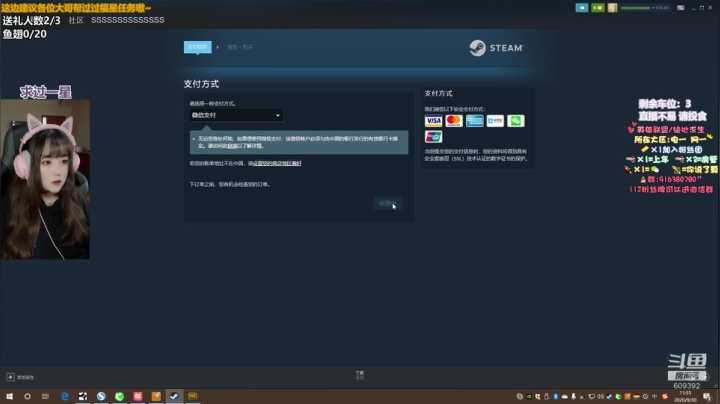Launch Microsoft Edge from taskbar
The height and width of the screenshot is (404, 720).
[x=65, y=396]
